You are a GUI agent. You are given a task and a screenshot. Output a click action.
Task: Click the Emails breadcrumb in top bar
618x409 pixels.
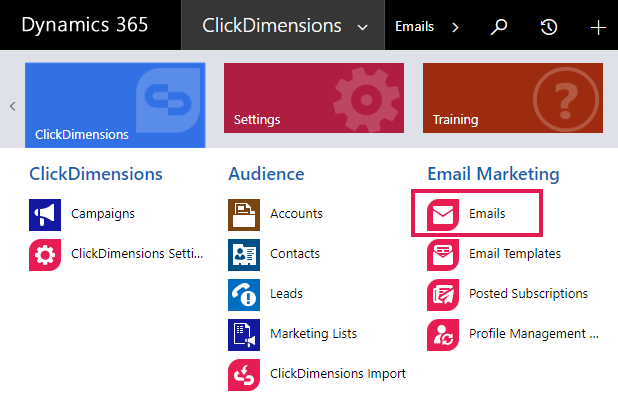pos(414,26)
